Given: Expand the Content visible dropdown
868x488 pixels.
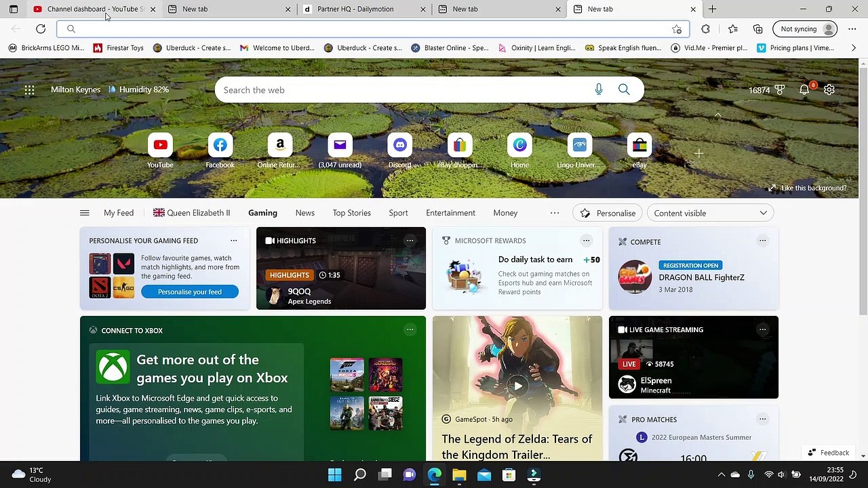Looking at the screenshot, I should tap(710, 213).
